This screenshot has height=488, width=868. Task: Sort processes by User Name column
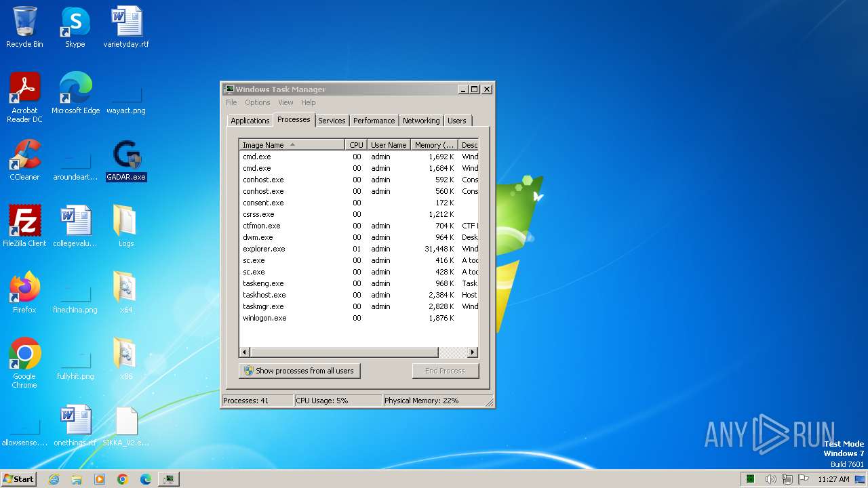click(x=389, y=145)
